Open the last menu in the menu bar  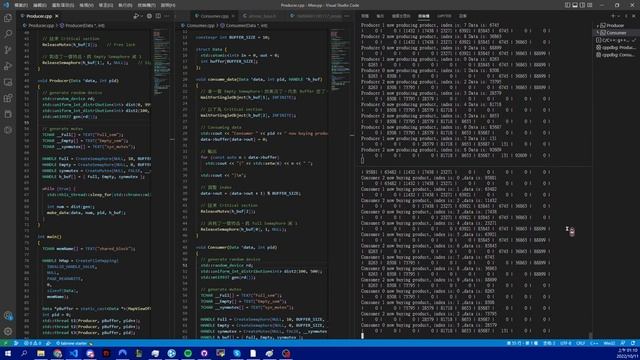(x=167, y=5)
